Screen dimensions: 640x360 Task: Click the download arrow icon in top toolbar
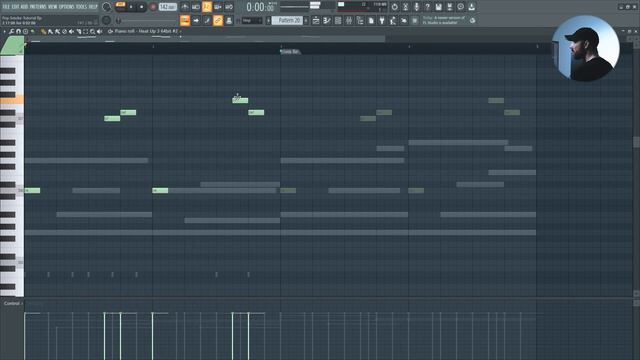coord(471,7)
